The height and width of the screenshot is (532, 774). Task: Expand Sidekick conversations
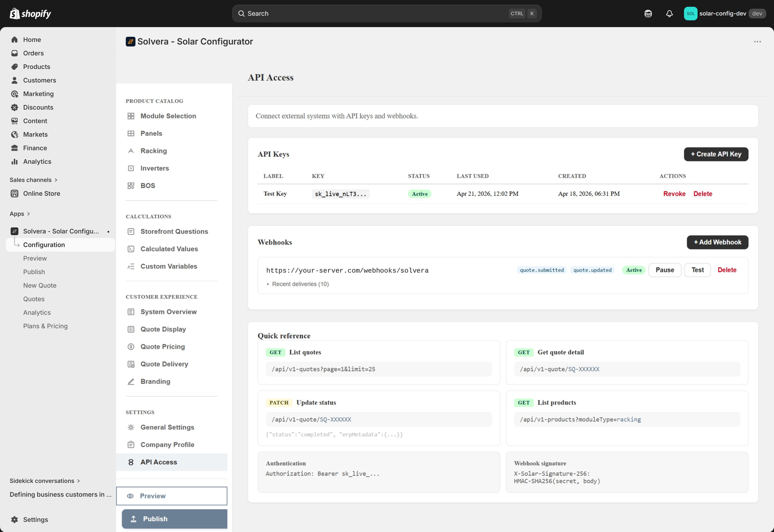click(x=45, y=481)
